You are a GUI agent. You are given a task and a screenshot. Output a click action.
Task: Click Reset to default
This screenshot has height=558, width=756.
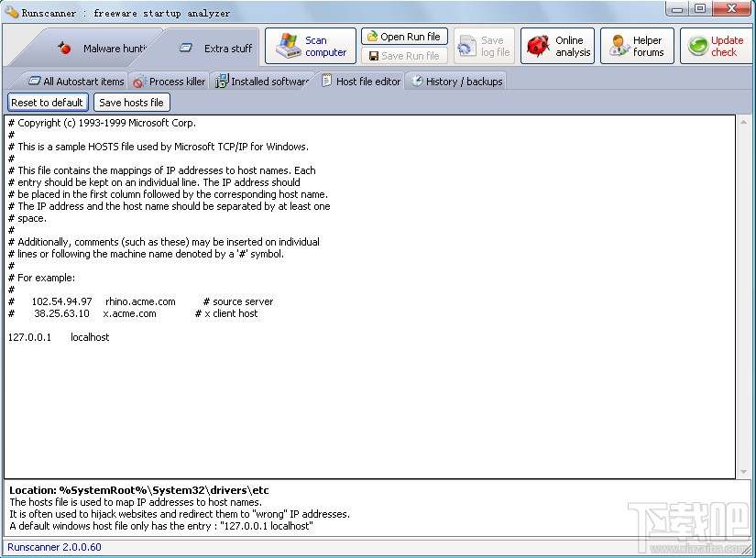pyautogui.click(x=47, y=102)
